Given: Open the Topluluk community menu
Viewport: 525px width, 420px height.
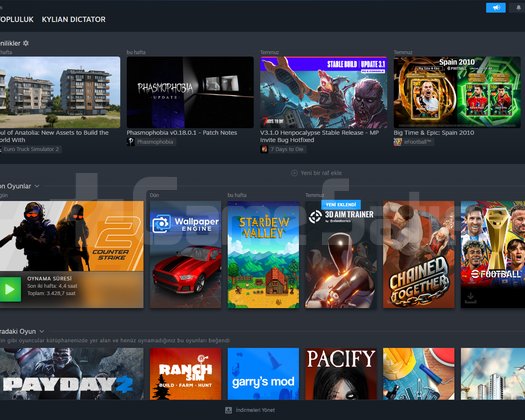Looking at the screenshot, I should [16, 19].
